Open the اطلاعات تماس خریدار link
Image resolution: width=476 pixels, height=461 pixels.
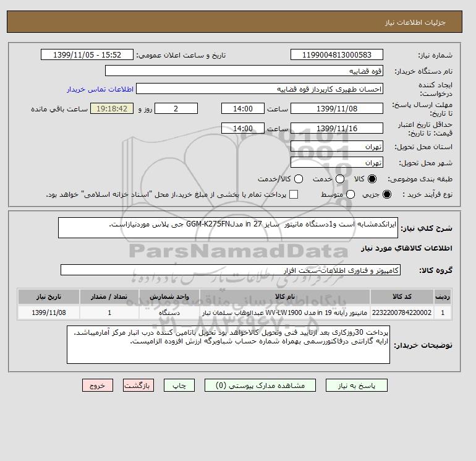(100, 89)
